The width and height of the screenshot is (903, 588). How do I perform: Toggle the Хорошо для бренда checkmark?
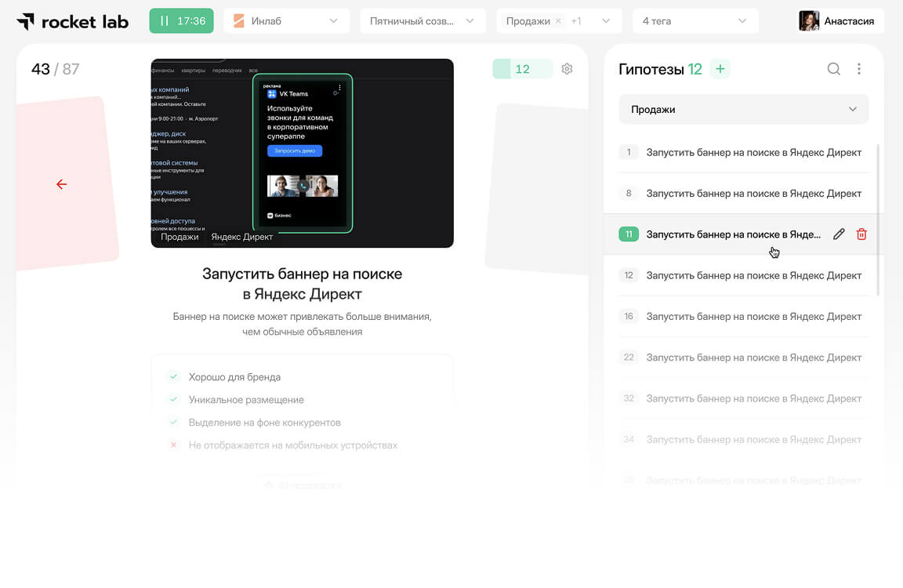point(174,377)
